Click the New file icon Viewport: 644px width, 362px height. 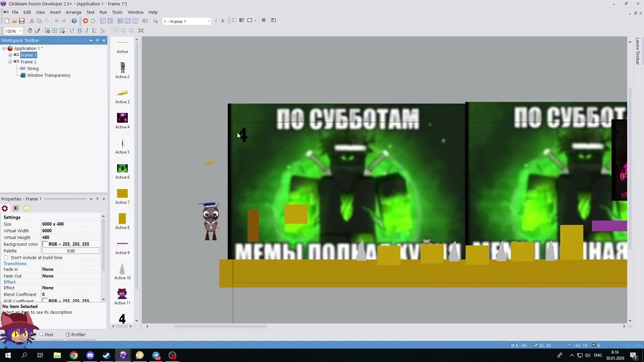pos(7,21)
